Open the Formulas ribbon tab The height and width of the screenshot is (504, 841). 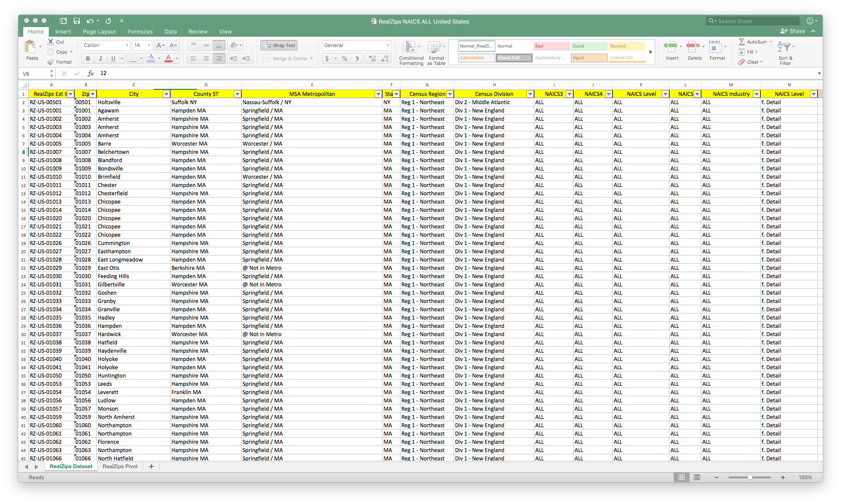[x=140, y=31]
